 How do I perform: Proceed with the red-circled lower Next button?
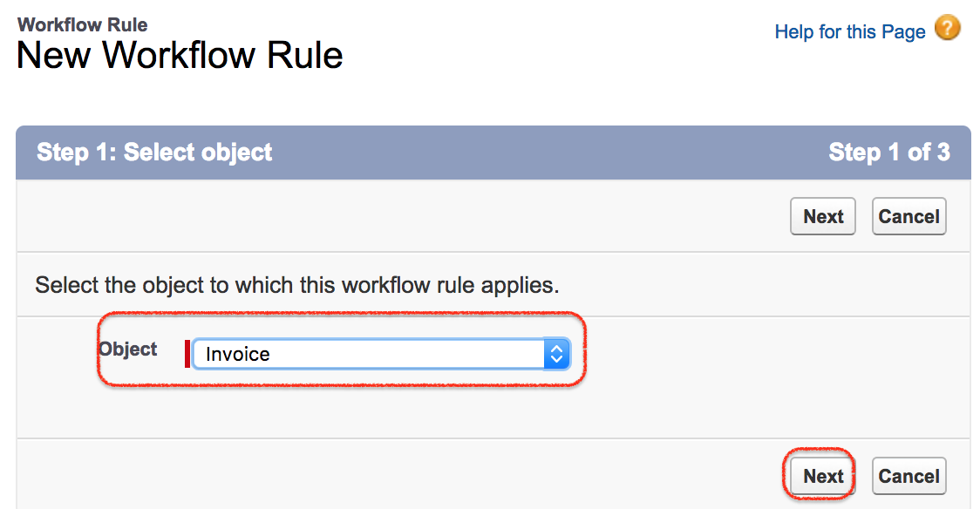822,476
